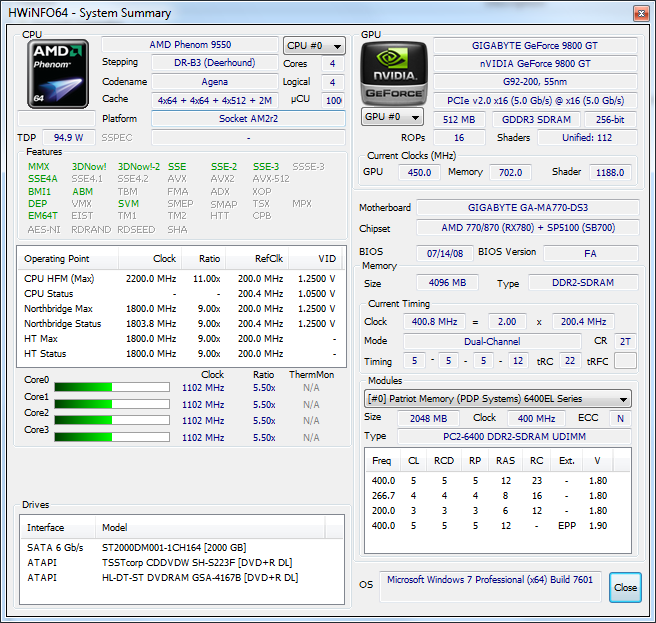Click the Core1 usage bar
The height and width of the screenshot is (623, 656).
(x=112, y=404)
